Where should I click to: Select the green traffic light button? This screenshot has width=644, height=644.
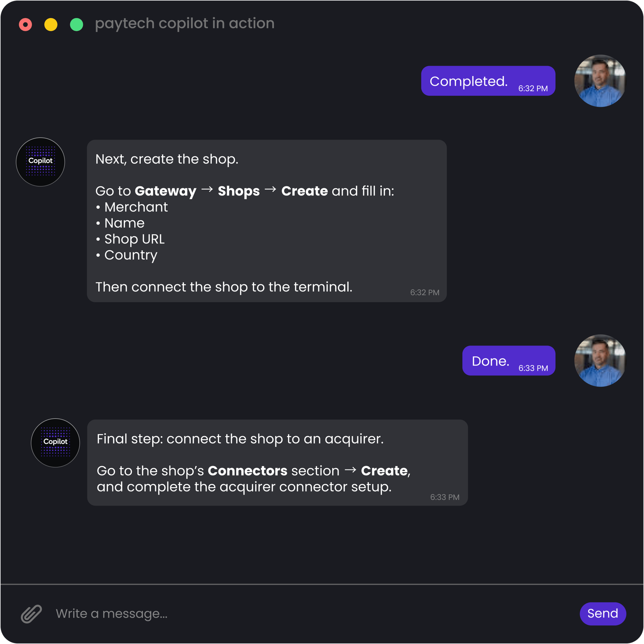(77, 24)
